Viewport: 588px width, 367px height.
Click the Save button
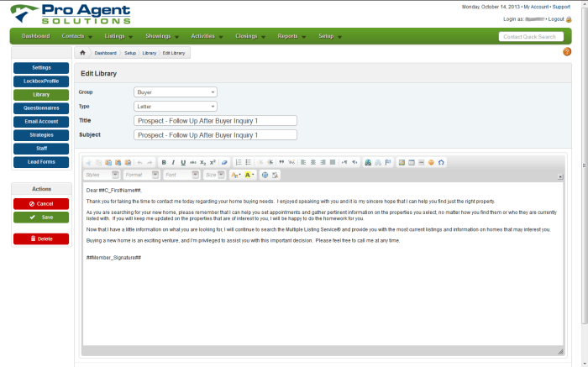(41, 218)
